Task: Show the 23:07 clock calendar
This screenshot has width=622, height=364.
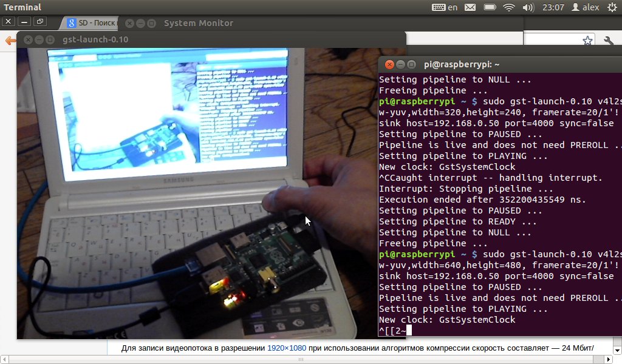Action: (553, 7)
